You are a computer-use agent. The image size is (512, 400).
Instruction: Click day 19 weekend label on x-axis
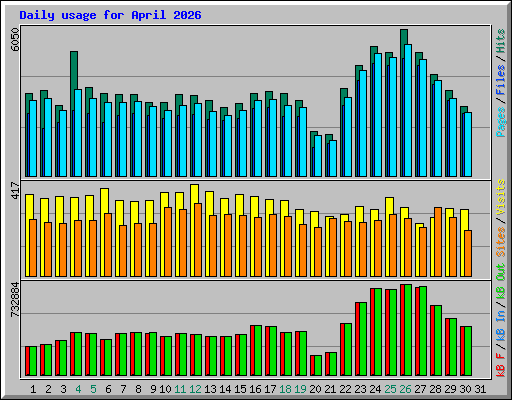[x=300, y=389]
